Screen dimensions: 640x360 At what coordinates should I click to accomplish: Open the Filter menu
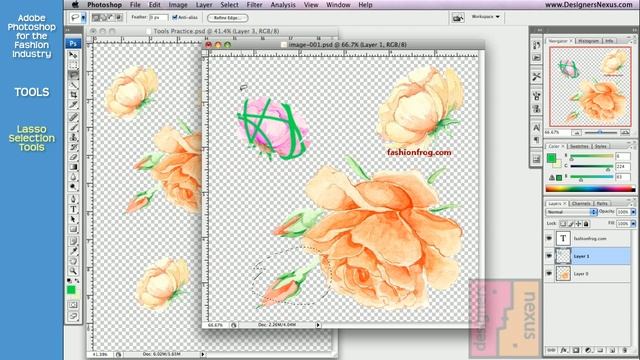pyautogui.click(x=254, y=5)
